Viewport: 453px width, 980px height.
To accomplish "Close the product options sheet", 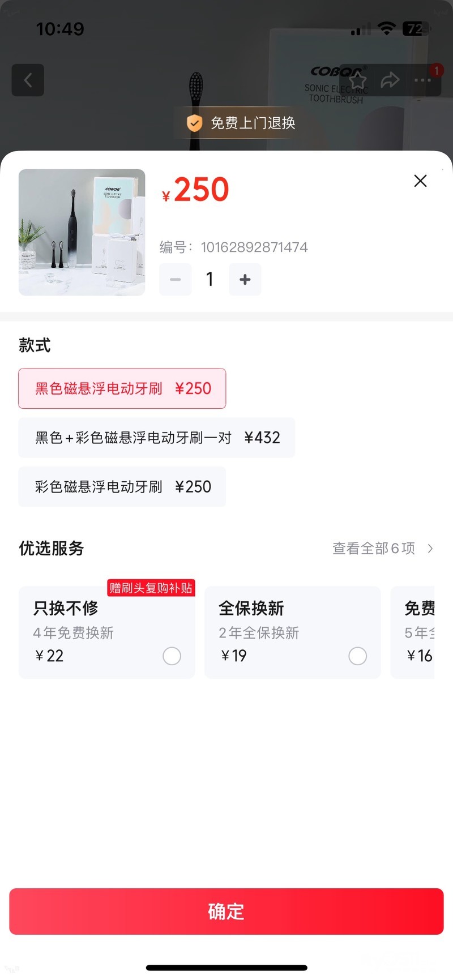I will pyautogui.click(x=420, y=181).
